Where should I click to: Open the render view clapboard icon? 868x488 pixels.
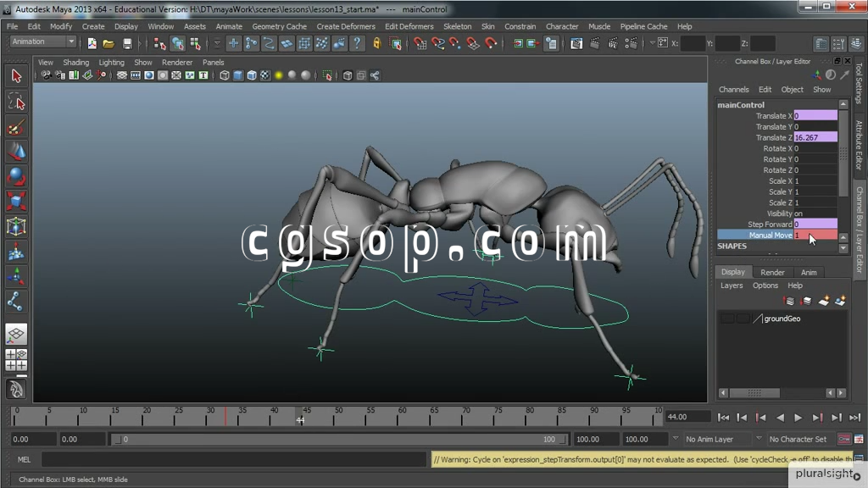576,43
